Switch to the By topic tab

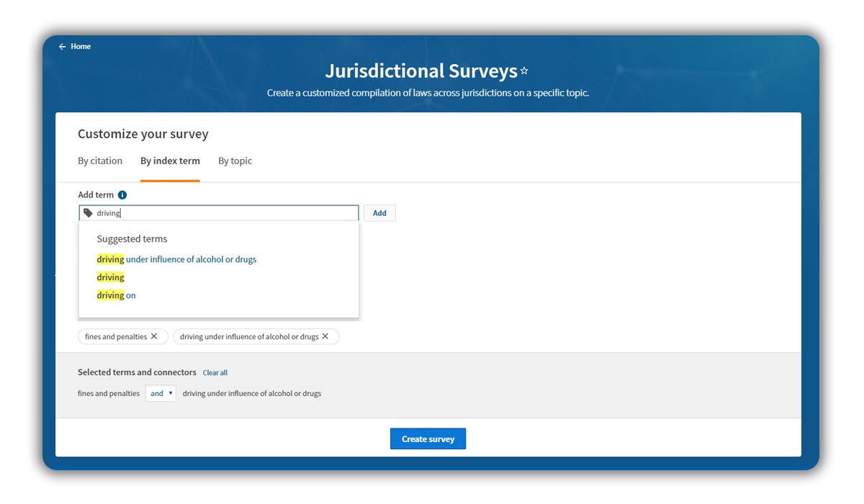(x=235, y=161)
